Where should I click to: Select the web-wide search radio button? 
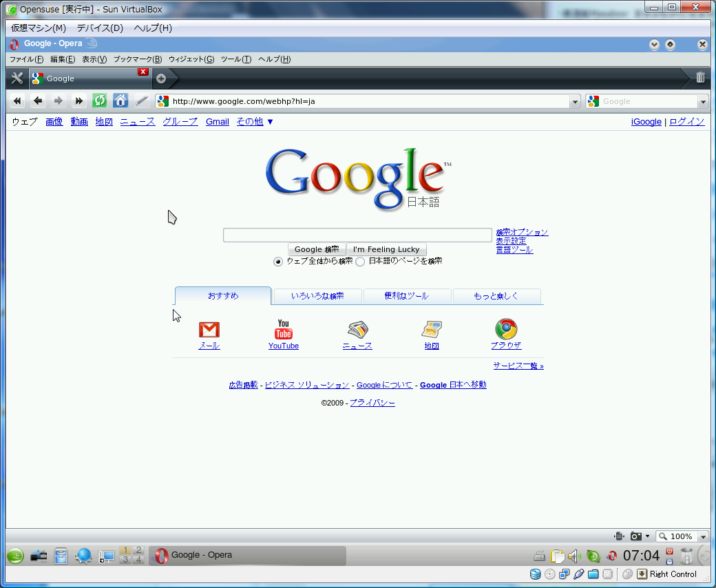pos(277,262)
